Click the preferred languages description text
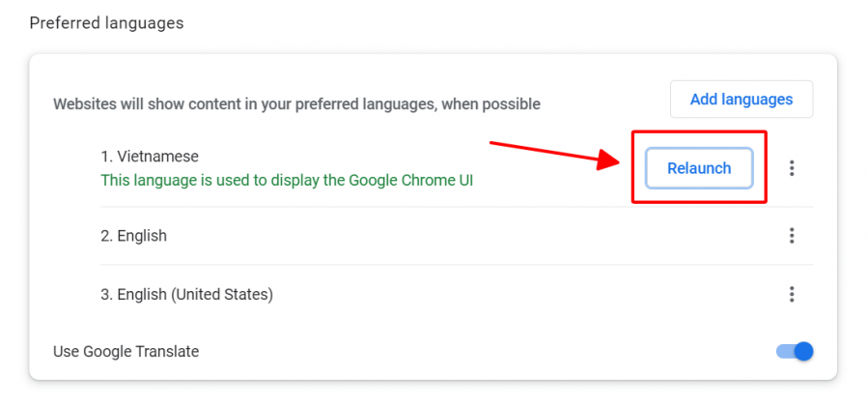The width and height of the screenshot is (868, 406). pos(296,103)
